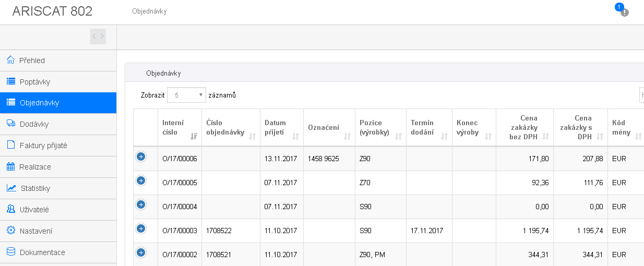The height and width of the screenshot is (266, 644).
Task: Click the Realizace calendar icon
Action: tap(10, 166)
